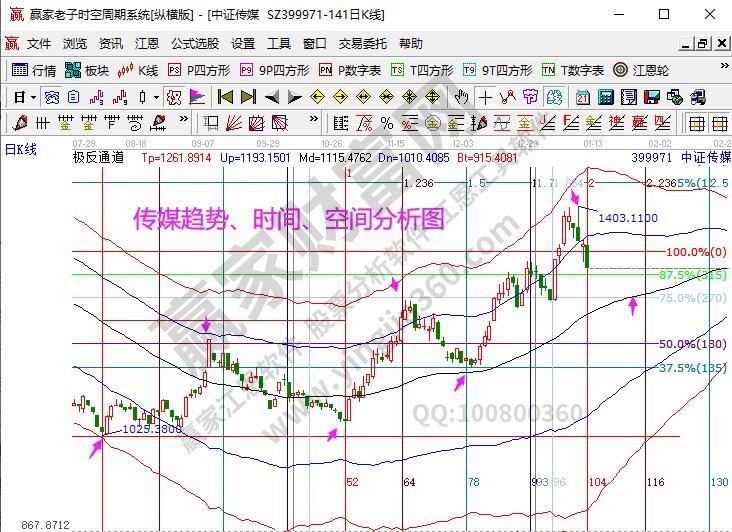This screenshot has height=532, width=732.
Task: Open the 板块 sector list
Action: click(x=86, y=70)
